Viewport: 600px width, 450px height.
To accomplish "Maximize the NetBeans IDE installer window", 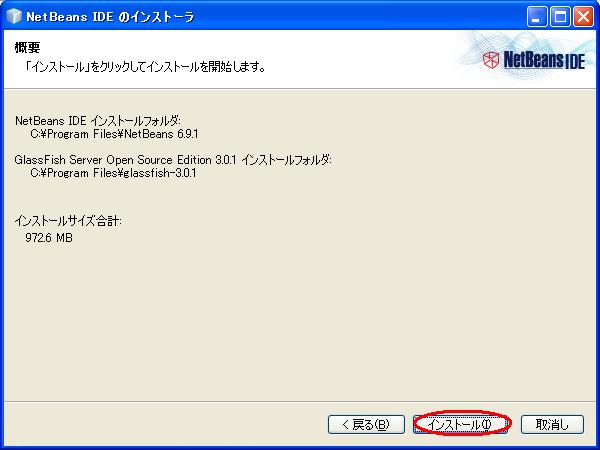I will click(560, 17).
